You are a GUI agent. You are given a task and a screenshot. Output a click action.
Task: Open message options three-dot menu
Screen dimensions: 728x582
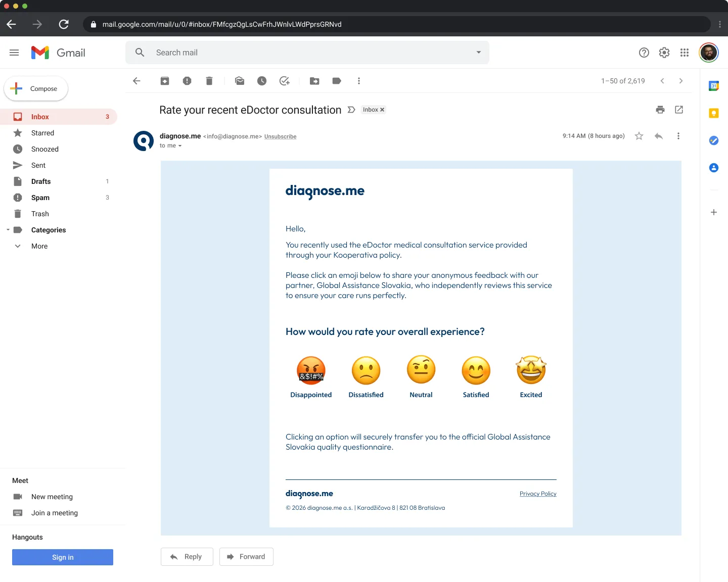pos(678,136)
